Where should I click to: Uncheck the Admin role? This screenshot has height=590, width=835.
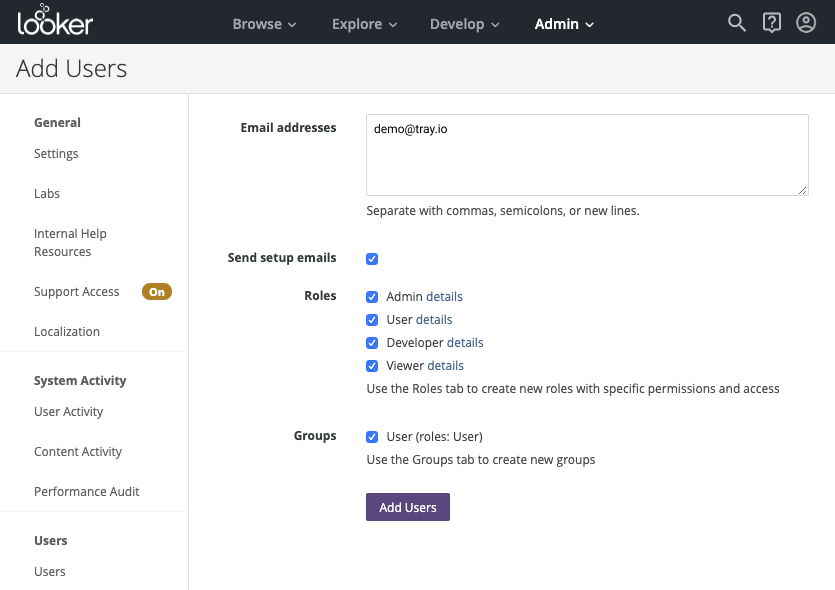pos(372,296)
